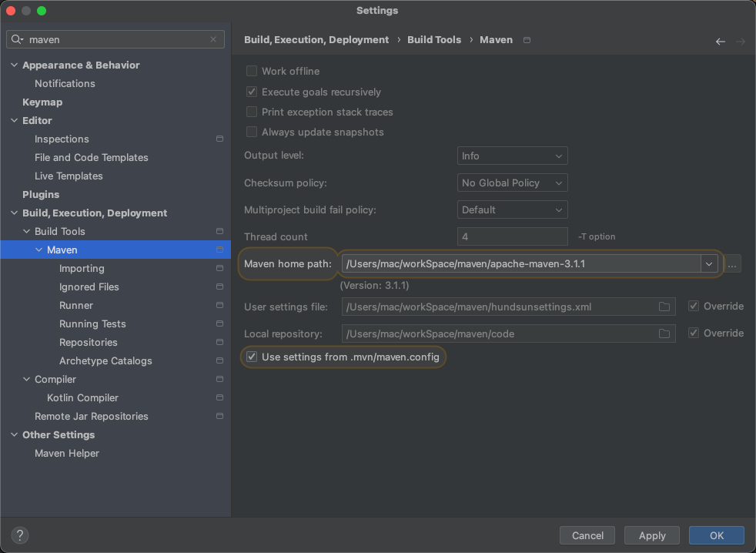Click the help question mark icon
The width and height of the screenshot is (756, 553).
[x=20, y=535]
